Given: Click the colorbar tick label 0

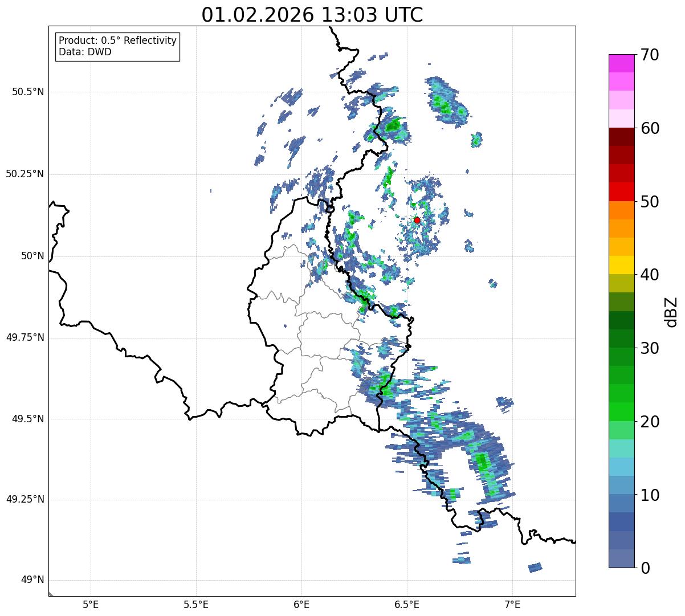Looking at the screenshot, I should (646, 568).
